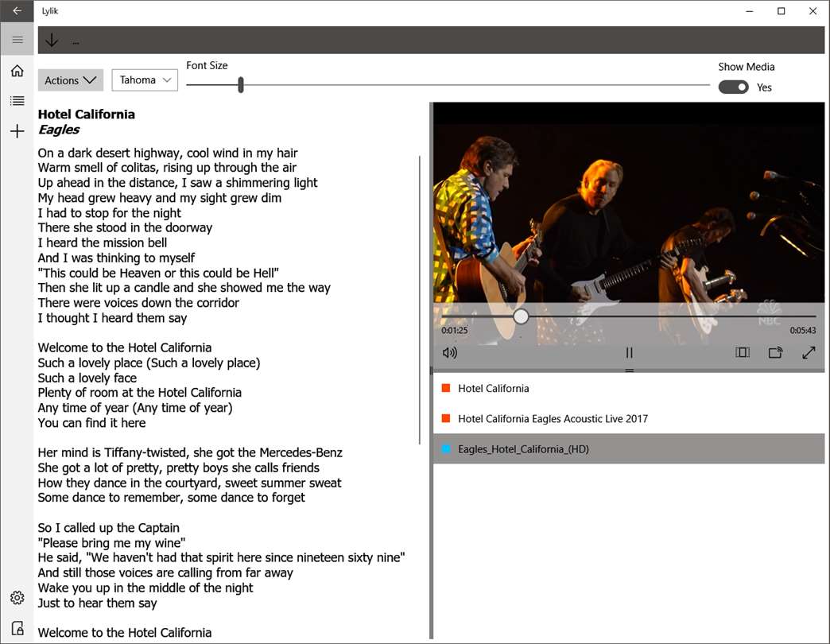The width and height of the screenshot is (830, 644).
Task: Close the Lylik window
Action: [x=813, y=11]
